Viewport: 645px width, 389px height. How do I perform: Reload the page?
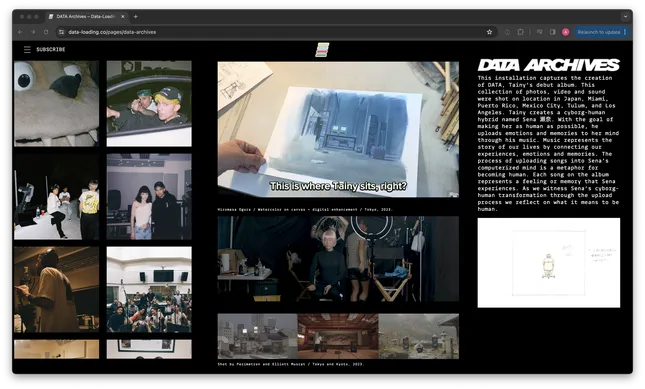(46, 32)
